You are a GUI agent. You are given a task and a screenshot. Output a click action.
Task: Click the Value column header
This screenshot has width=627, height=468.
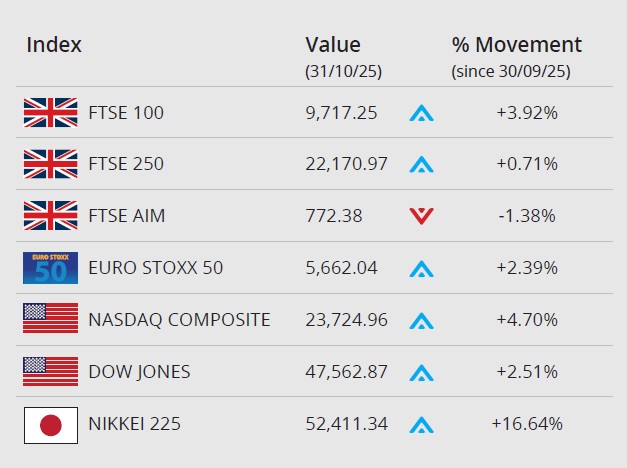tap(333, 45)
